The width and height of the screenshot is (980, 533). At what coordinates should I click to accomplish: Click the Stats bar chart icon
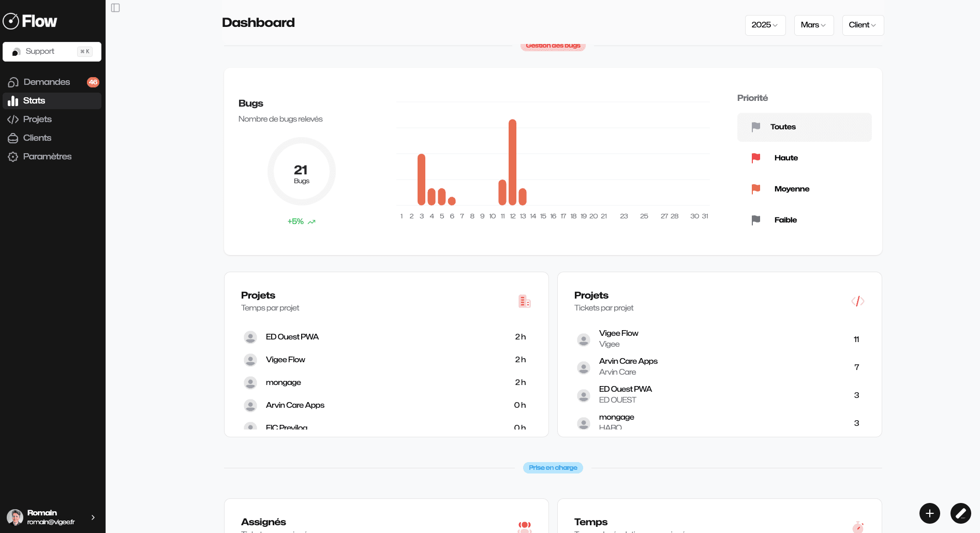pyautogui.click(x=13, y=100)
